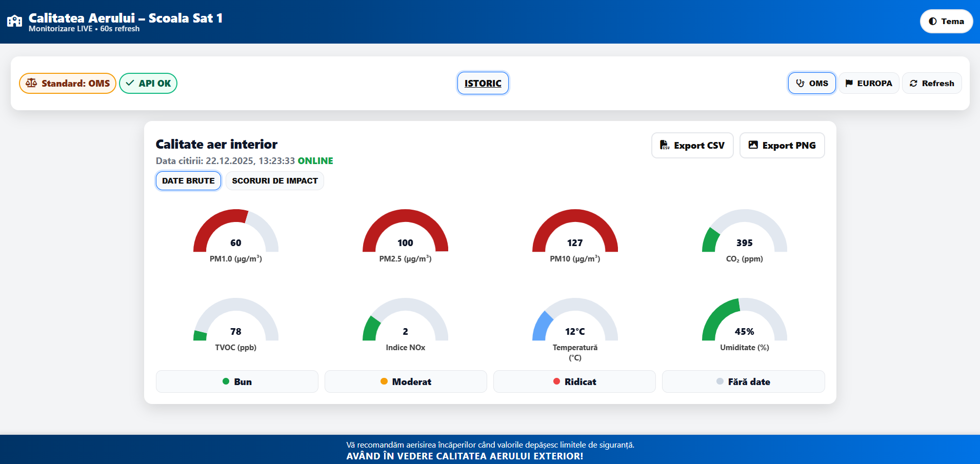Toggle the Tema theme switch

pos(946,22)
